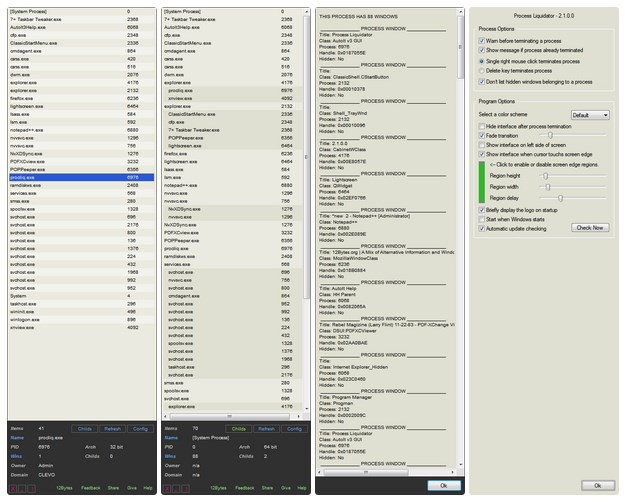This screenshot has width=628, height=502.
Task: Enable Start when Windows starts
Action: pos(482,219)
